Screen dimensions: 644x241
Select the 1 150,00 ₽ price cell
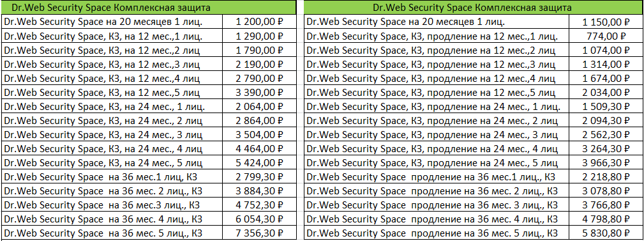[x=606, y=22]
